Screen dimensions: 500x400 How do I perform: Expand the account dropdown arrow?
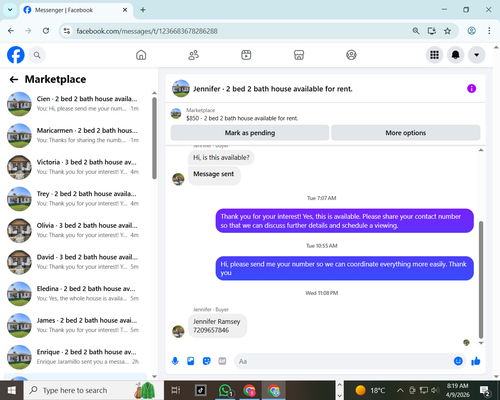click(477, 55)
